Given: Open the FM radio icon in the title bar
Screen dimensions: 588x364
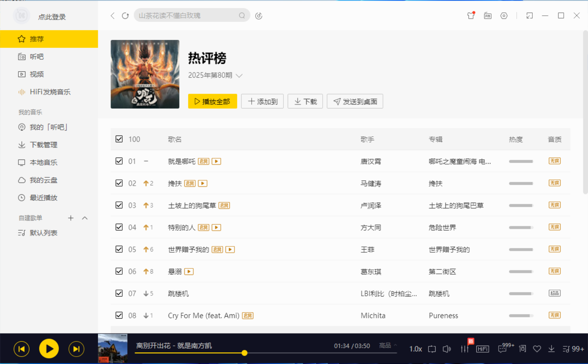Looking at the screenshot, I should 488,16.
